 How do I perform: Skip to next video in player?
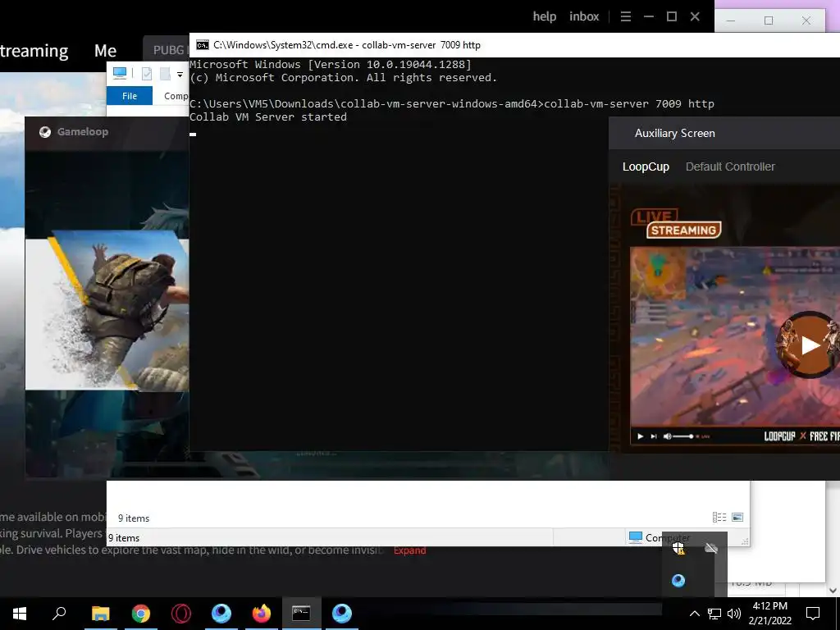654,436
